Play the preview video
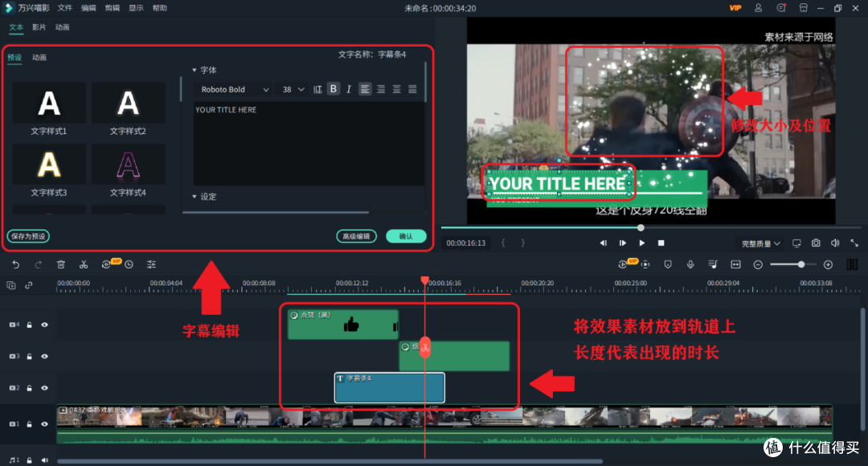868x466 pixels. click(x=641, y=243)
